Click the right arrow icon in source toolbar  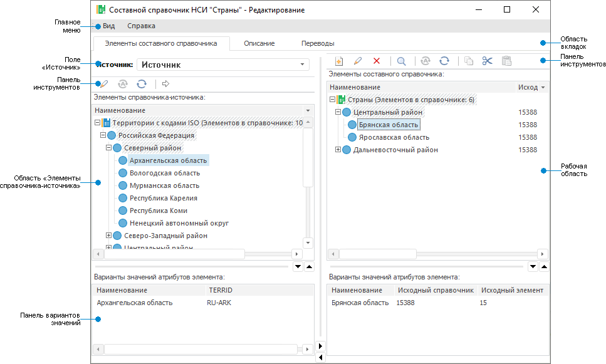(165, 83)
